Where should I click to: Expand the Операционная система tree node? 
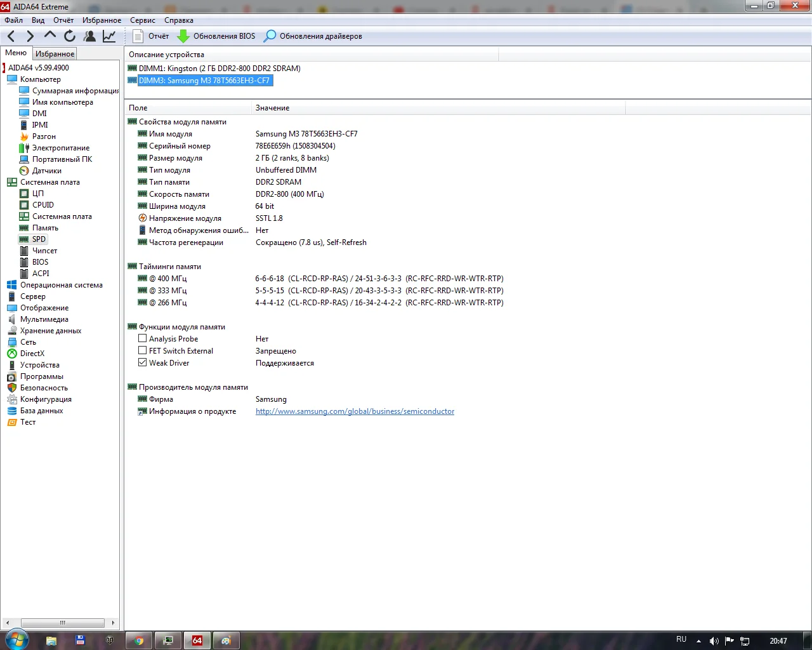(x=61, y=285)
